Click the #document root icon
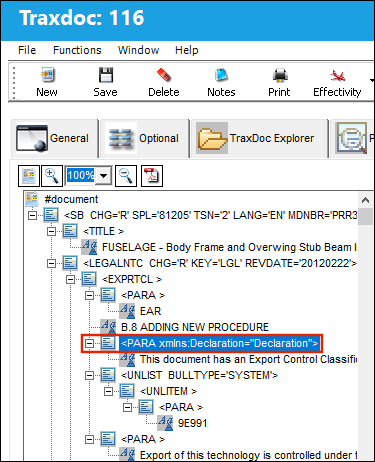 pyautogui.click(x=32, y=199)
